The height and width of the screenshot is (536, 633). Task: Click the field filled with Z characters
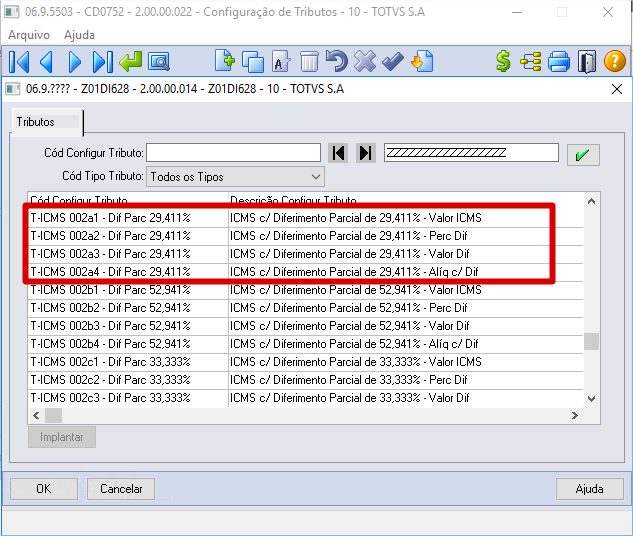click(472, 153)
